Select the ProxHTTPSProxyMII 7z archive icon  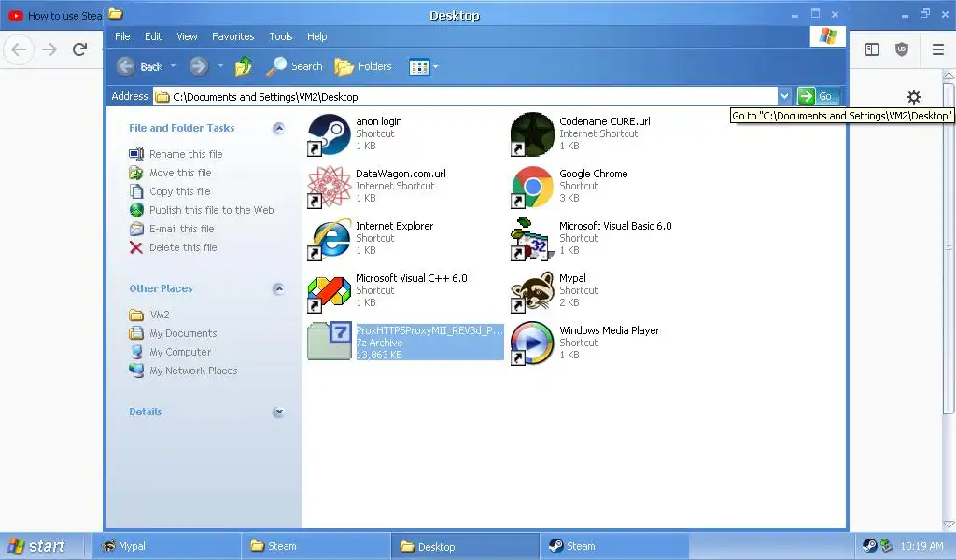pyautogui.click(x=330, y=341)
